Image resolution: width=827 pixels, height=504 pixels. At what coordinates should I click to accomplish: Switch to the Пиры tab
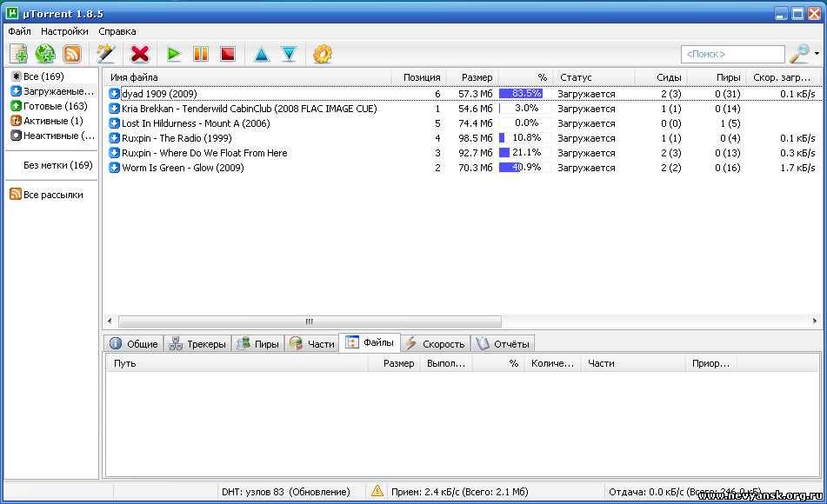[x=258, y=344]
